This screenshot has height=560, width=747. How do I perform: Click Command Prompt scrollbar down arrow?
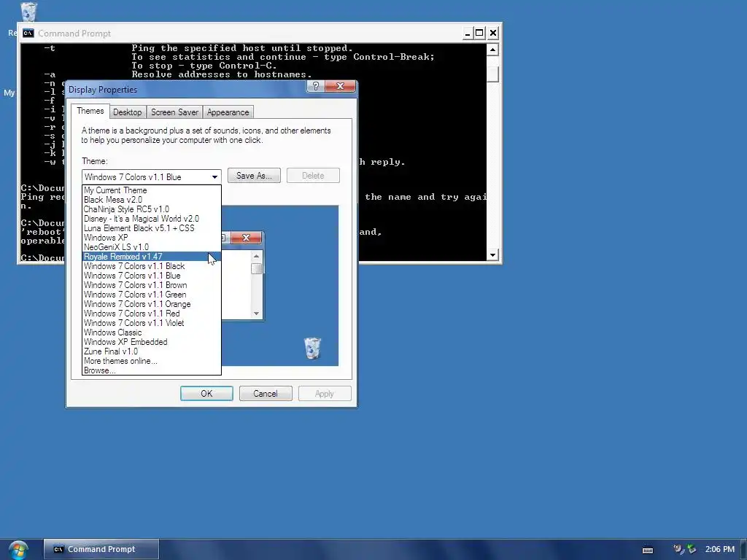click(492, 255)
